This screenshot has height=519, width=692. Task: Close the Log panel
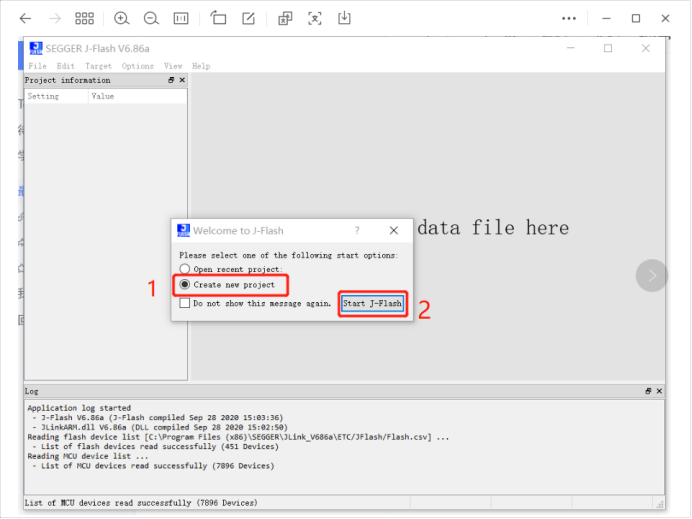[x=659, y=391]
